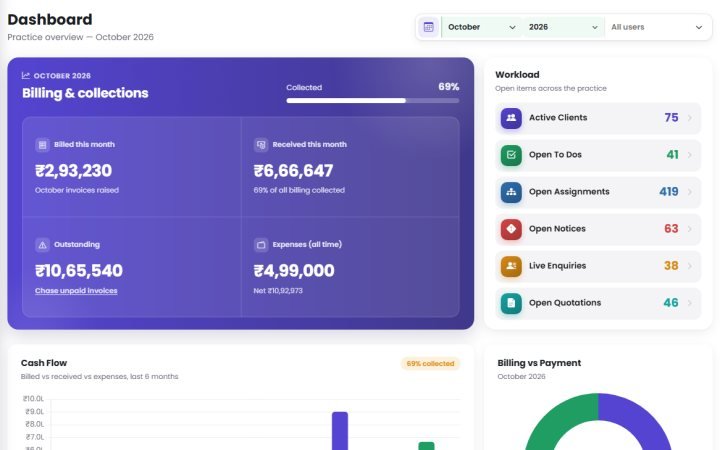Image resolution: width=720 pixels, height=450 pixels.
Task: Click the Live Enquiries count 38
Action: (671, 266)
